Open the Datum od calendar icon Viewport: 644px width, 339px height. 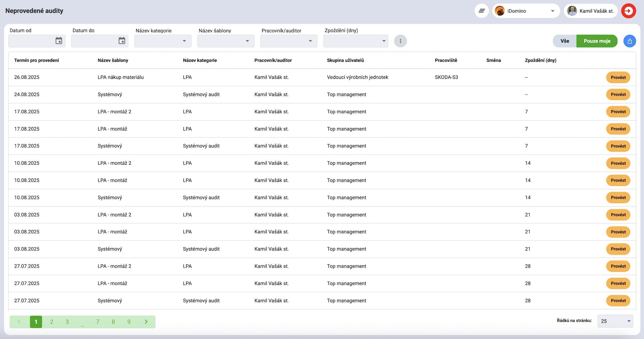tap(59, 41)
